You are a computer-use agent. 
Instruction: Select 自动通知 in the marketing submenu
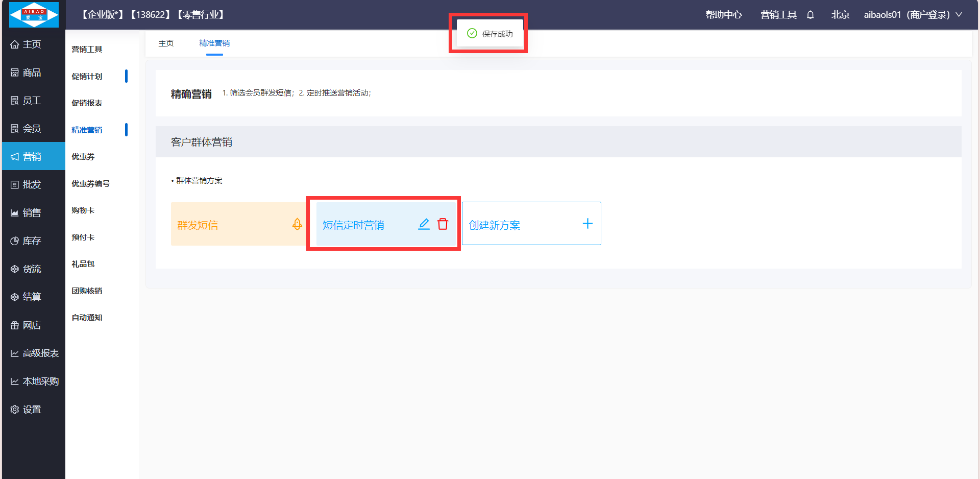tap(87, 318)
